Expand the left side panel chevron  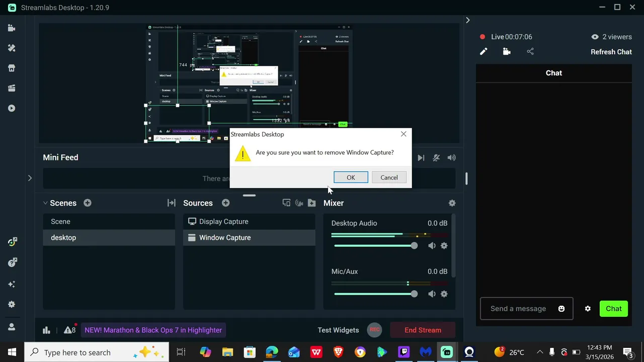pyautogui.click(x=30, y=178)
